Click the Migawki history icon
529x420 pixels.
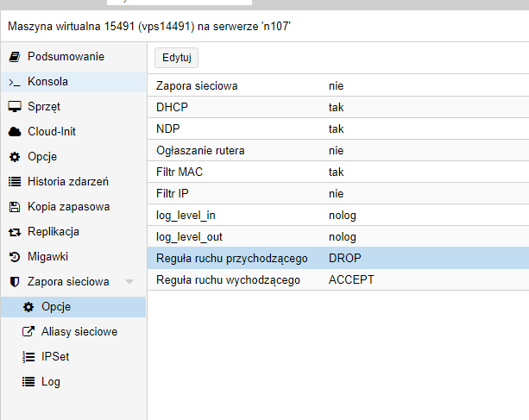click(14, 257)
